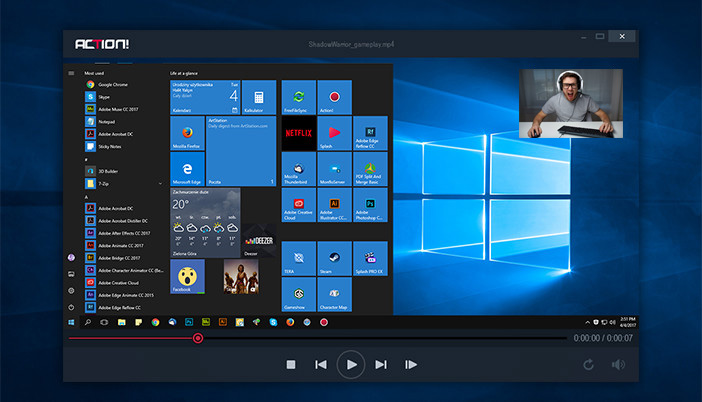Click the Start menu power icon

(x=71, y=308)
